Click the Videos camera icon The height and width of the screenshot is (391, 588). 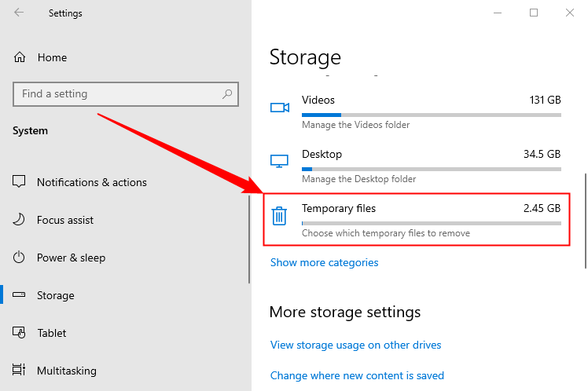click(280, 108)
